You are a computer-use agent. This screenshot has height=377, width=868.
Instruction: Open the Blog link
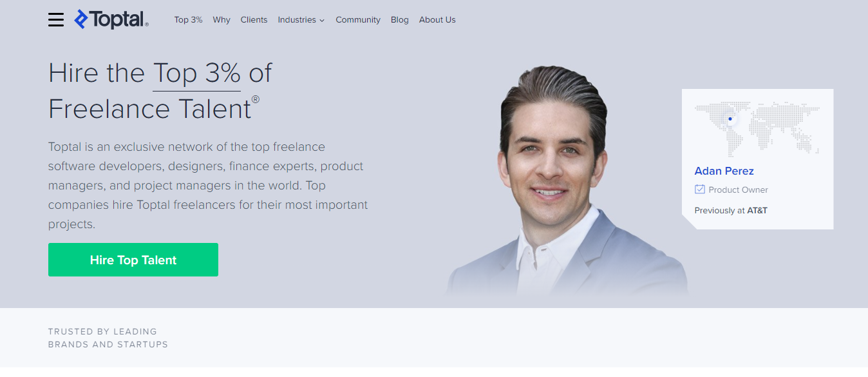click(x=400, y=20)
